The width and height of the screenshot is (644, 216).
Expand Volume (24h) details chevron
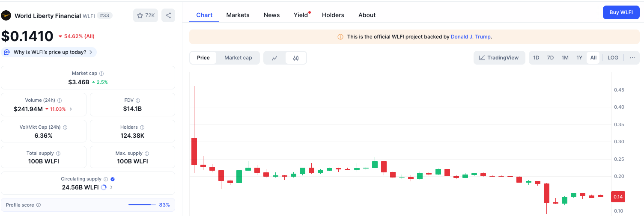click(x=71, y=109)
